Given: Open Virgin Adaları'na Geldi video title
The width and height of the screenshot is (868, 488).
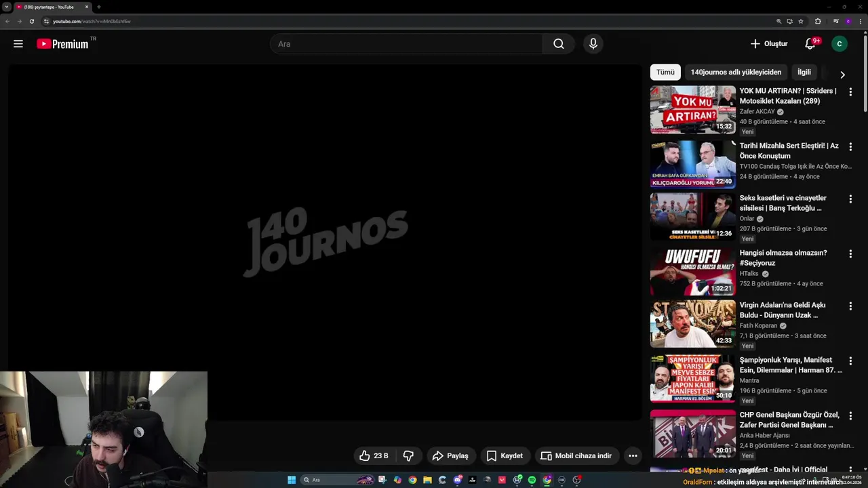Looking at the screenshot, I should pos(783,310).
